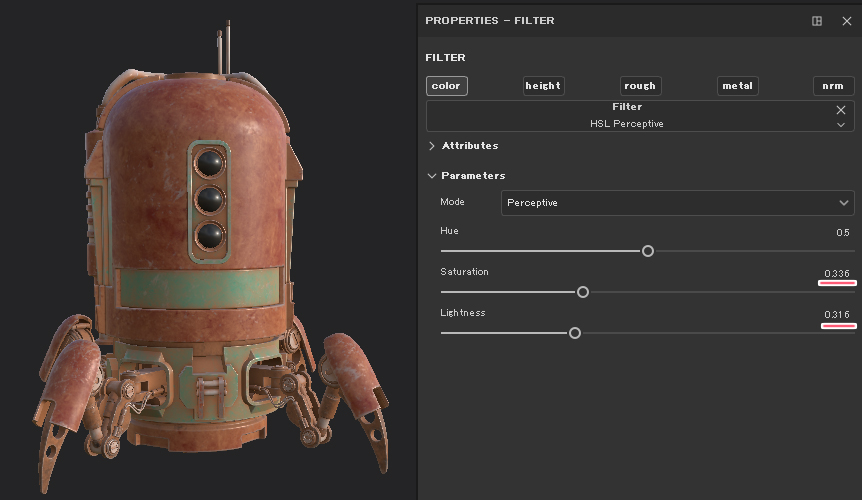Click the Lightness value field 0.316

tap(837, 315)
